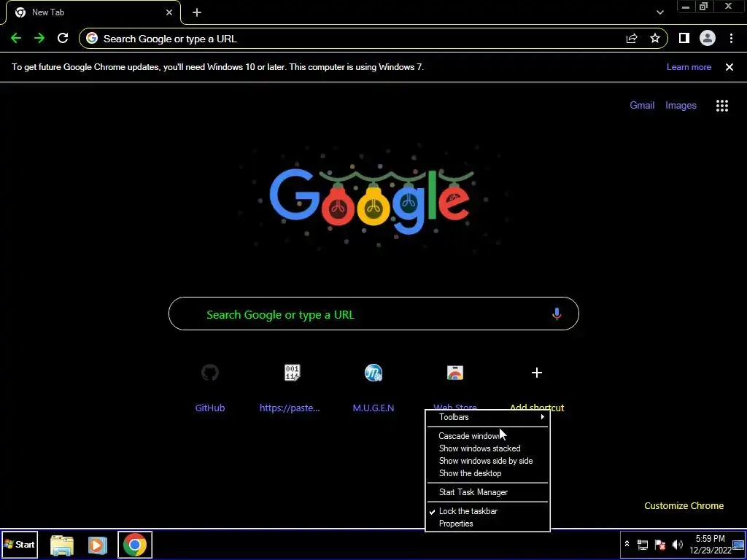Choose Show windows side by side
The image size is (747, 560).
(487, 461)
